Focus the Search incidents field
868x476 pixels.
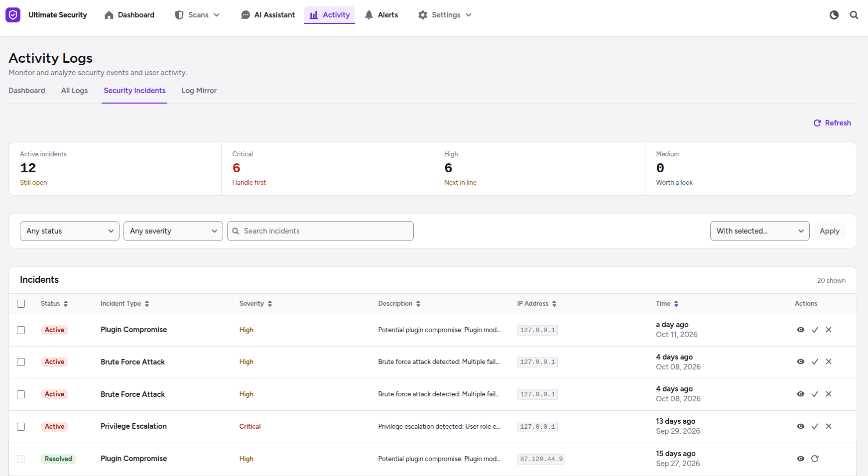[x=320, y=231]
